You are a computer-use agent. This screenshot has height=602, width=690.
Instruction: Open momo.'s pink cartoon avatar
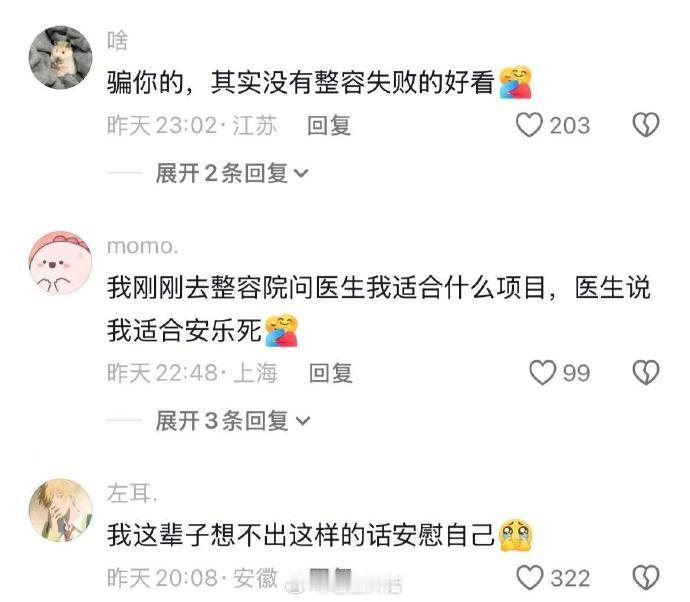coord(60,263)
